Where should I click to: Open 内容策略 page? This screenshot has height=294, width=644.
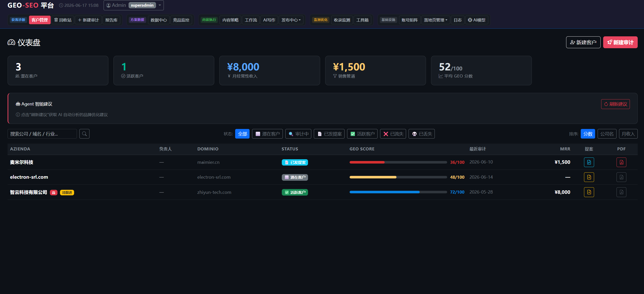tap(230, 20)
